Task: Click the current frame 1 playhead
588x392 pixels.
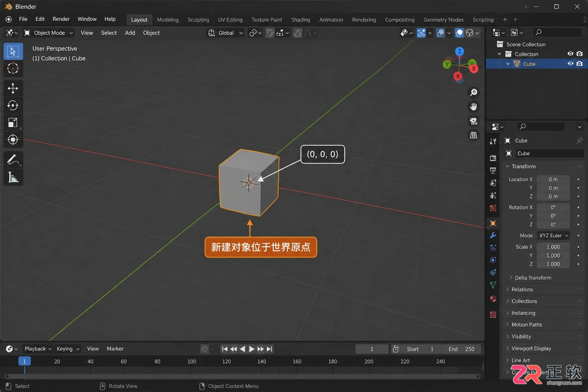Action: (24, 361)
